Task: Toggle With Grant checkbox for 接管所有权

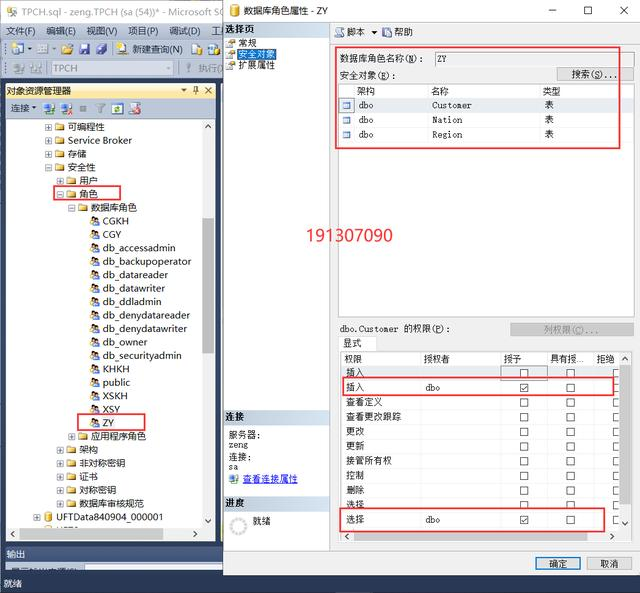Action: (x=571, y=461)
